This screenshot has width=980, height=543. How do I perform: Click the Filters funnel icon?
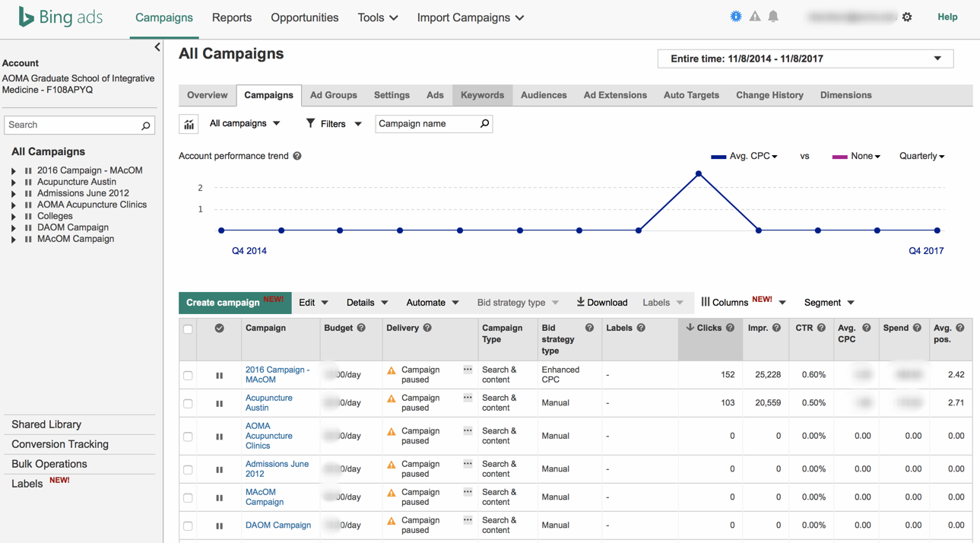pyautogui.click(x=310, y=123)
